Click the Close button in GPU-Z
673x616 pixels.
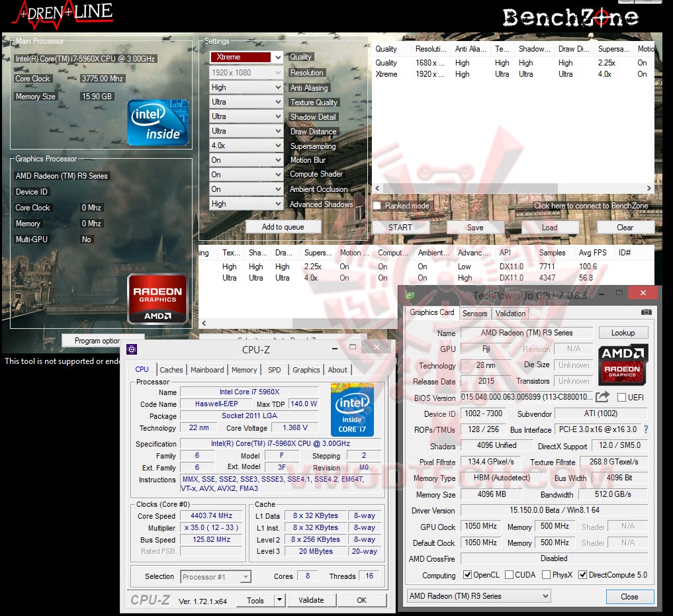(x=629, y=596)
